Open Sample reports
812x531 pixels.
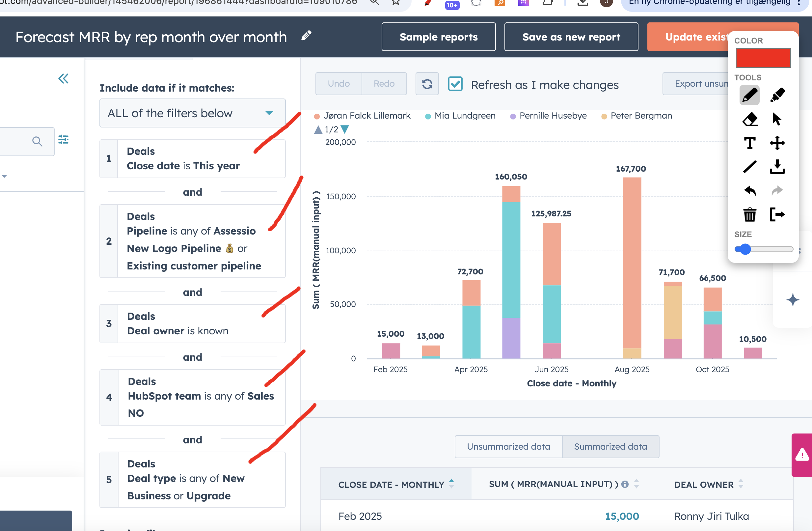click(438, 37)
